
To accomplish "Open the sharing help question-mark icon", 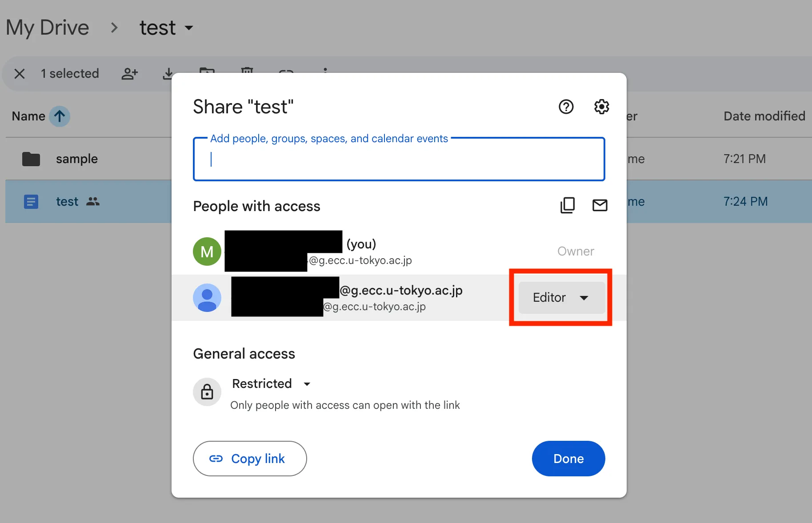I will tap(566, 107).
